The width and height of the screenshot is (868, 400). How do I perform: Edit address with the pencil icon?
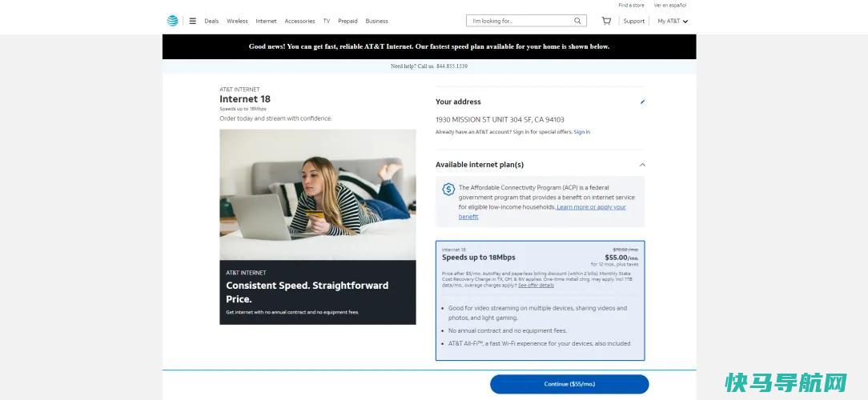pyautogui.click(x=642, y=102)
